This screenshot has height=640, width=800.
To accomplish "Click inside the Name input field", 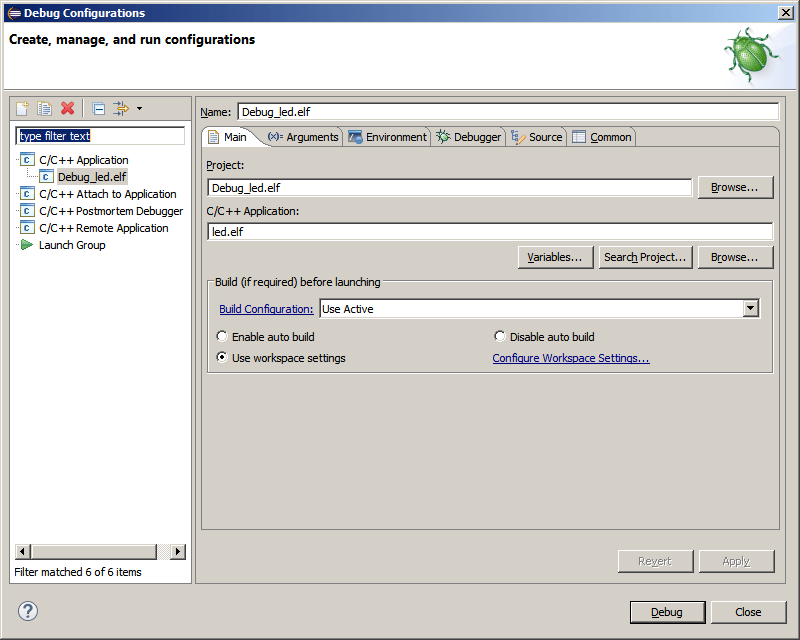I will coord(500,111).
